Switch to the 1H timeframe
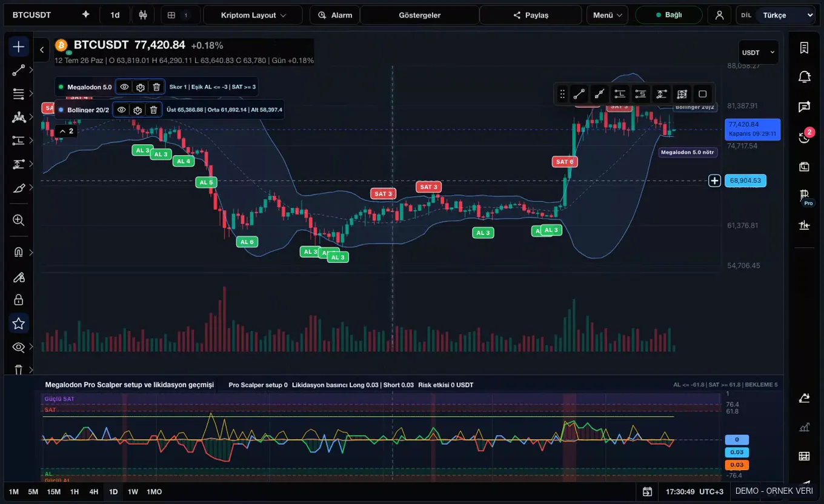Viewport: 824px width, 504px height. click(x=75, y=492)
